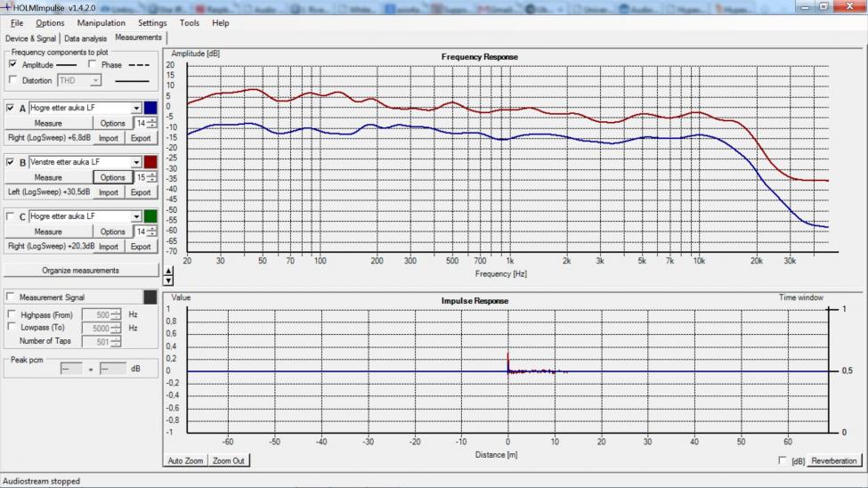Click the green color swatch for C
The width and height of the screenshot is (868, 488).
point(150,216)
